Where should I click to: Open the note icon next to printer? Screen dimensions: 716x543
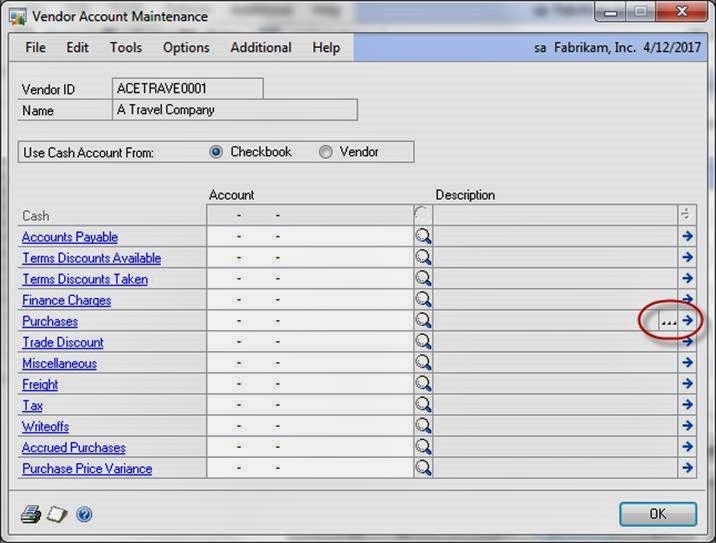pyautogui.click(x=58, y=515)
